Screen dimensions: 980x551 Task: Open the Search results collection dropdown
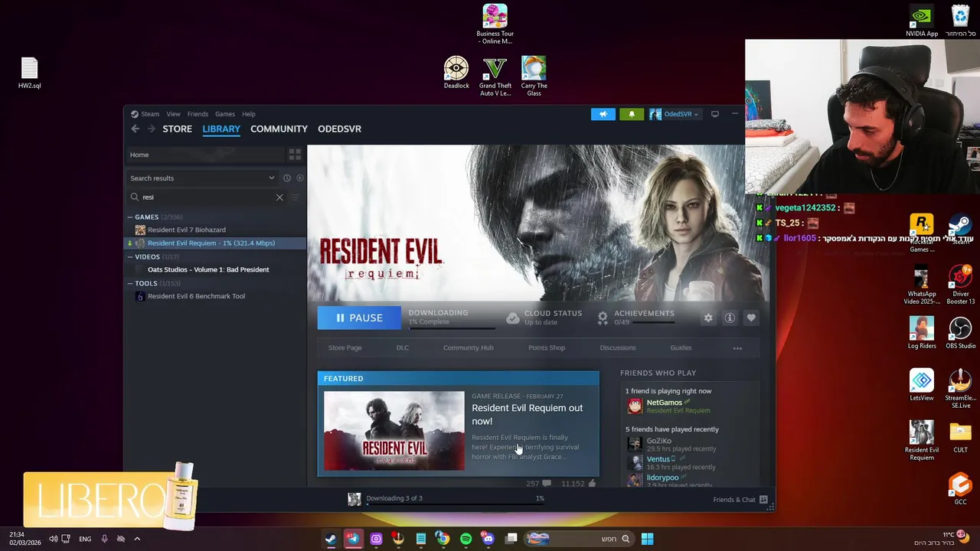click(202, 178)
